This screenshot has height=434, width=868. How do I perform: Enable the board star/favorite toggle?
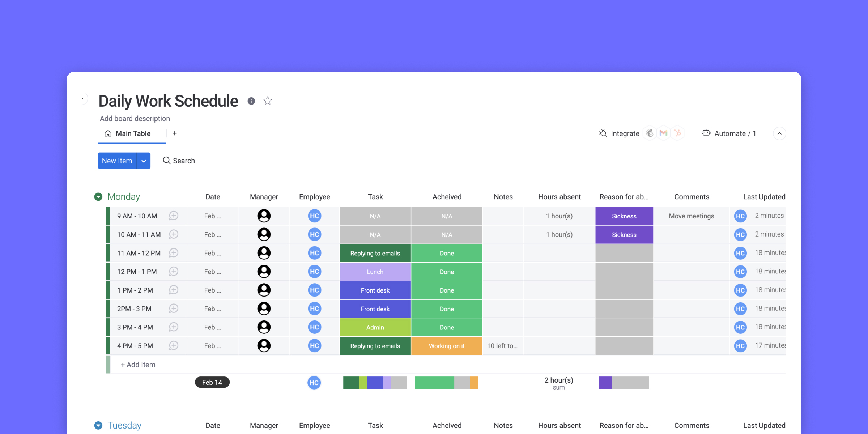pos(268,101)
